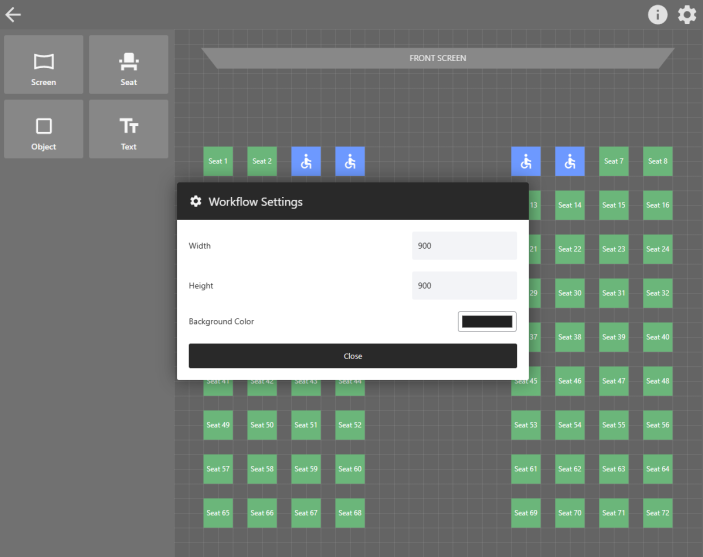
Task: Select the FRONT SCREEN element
Action: point(437,58)
